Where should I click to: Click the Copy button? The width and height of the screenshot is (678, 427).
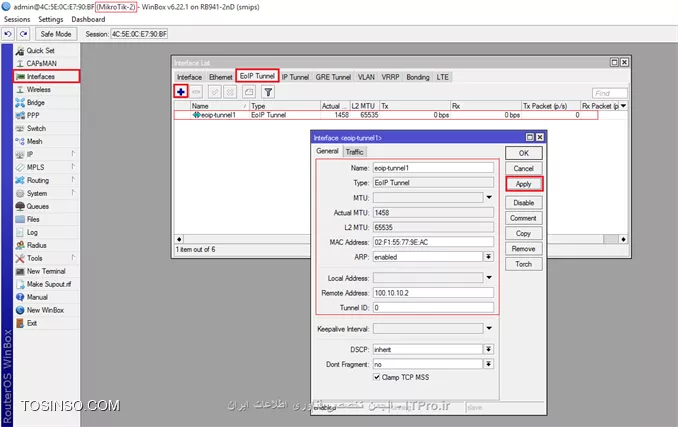524,233
